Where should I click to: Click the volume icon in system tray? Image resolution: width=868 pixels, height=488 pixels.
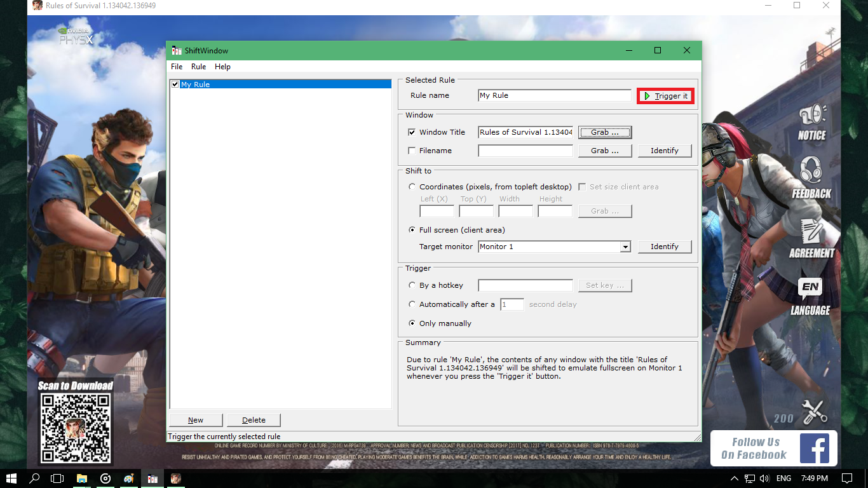click(764, 478)
